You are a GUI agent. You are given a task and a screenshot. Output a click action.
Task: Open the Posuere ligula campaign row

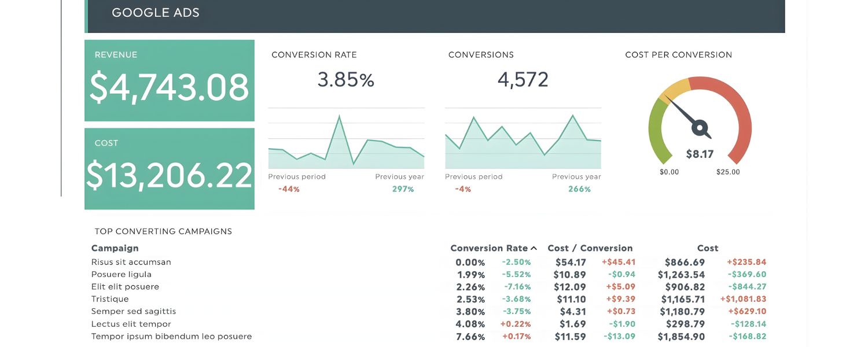(x=121, y=275)
